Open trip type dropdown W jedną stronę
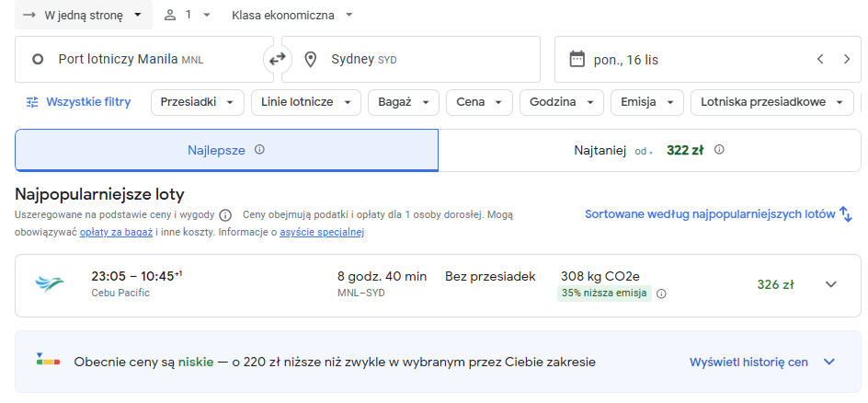868x403 pixels. tap(84, 15)
